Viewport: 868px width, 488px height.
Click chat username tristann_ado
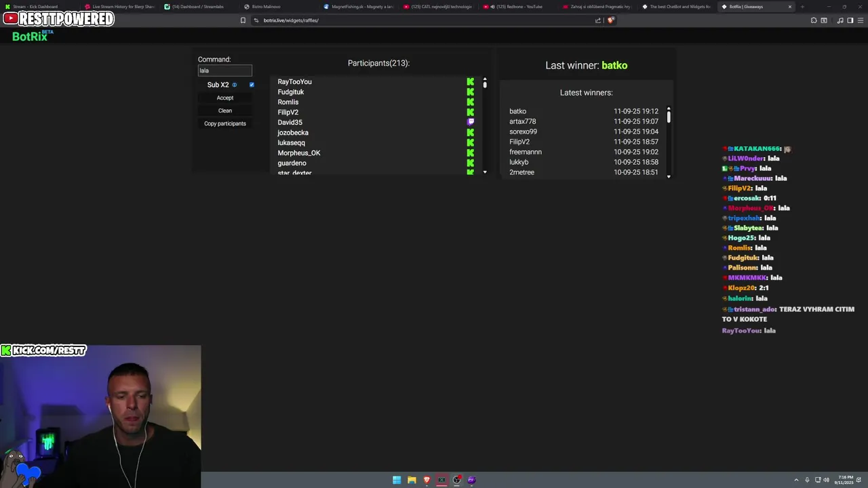coord(755,309)
